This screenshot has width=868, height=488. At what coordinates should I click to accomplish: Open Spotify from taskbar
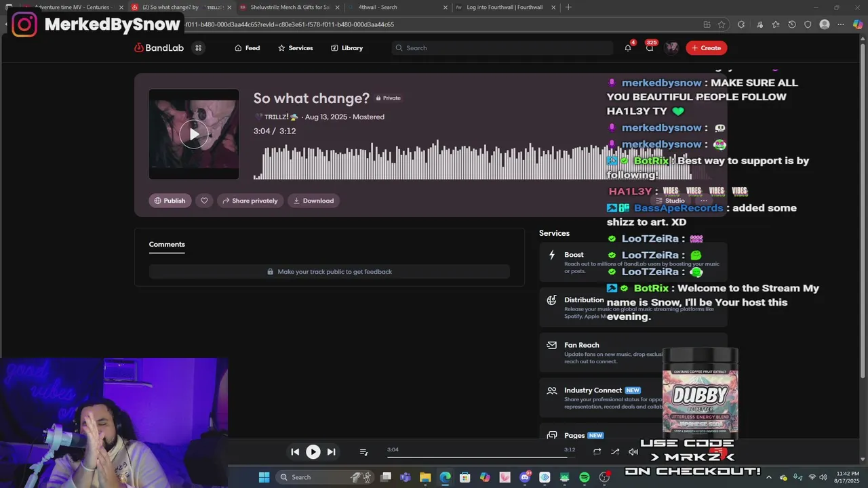[x=585, y=477]
